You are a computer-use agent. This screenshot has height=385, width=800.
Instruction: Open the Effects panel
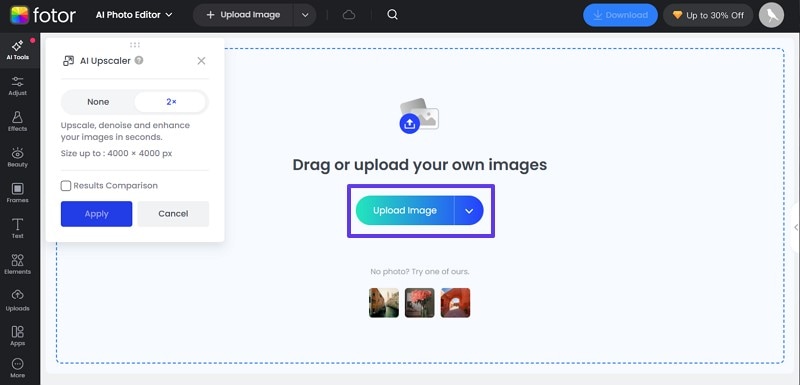[17, 122]
